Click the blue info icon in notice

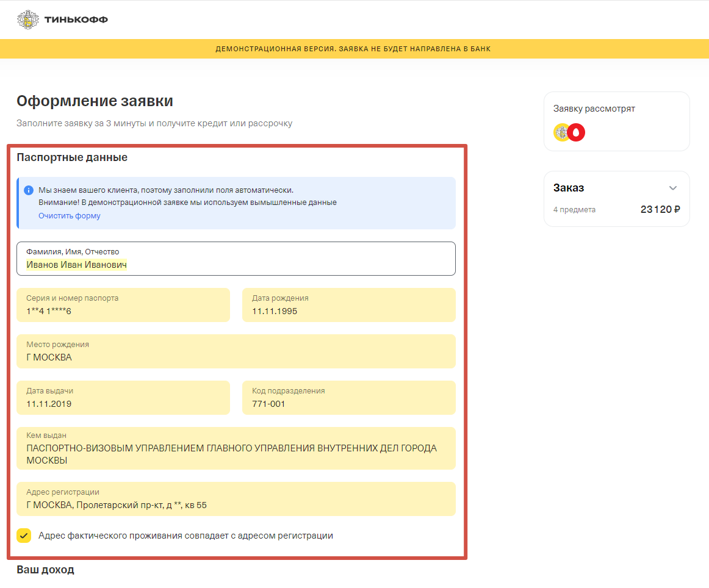pyautogui.click(x=29, y=190)
